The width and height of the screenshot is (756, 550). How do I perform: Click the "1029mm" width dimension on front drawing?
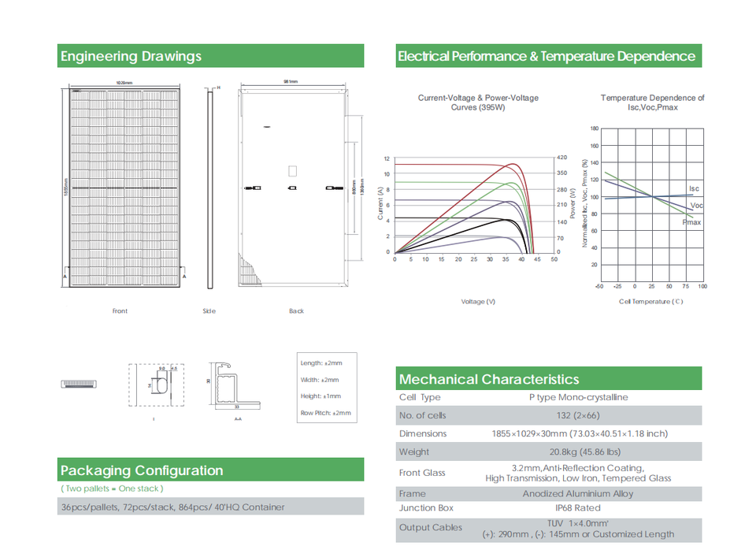click(x=124, y=83)
